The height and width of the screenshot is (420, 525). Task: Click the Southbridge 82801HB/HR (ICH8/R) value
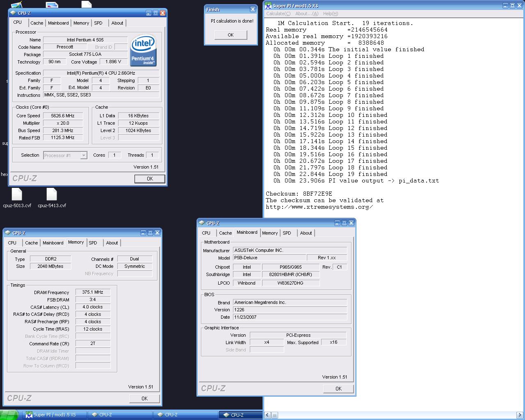pyautogui.click(x=291, y=275)
